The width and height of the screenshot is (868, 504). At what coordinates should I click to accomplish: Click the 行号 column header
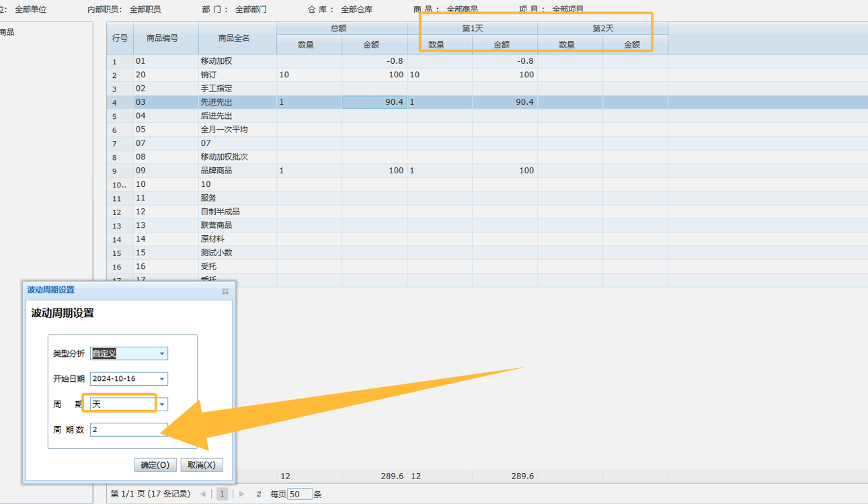click(120, 38)
